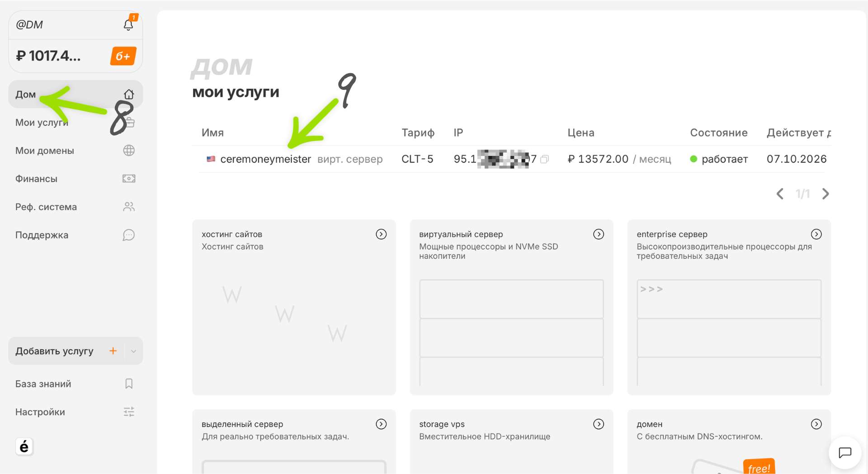Open домен card arrow

[816, 424]
